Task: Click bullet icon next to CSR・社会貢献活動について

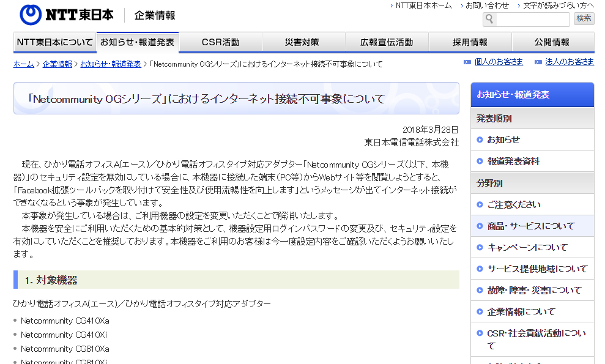Action: tap(480, 333)
